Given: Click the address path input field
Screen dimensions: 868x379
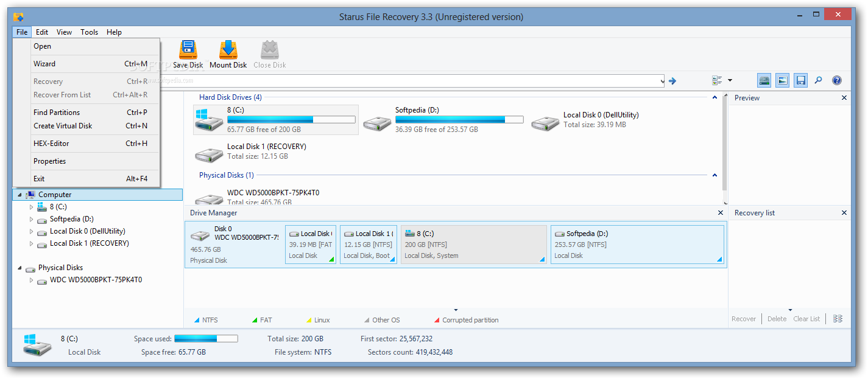Looking at the screenshot, I should [409, 81].
